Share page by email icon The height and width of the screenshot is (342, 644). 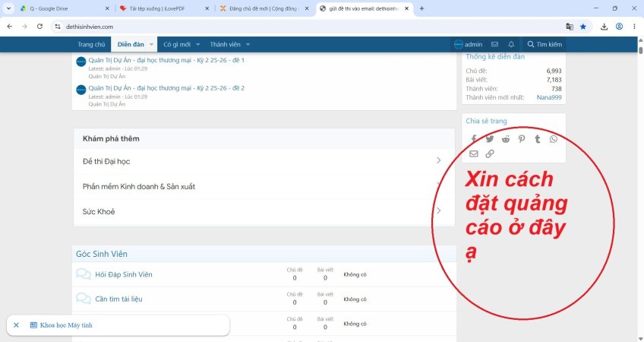click(474, 154)
